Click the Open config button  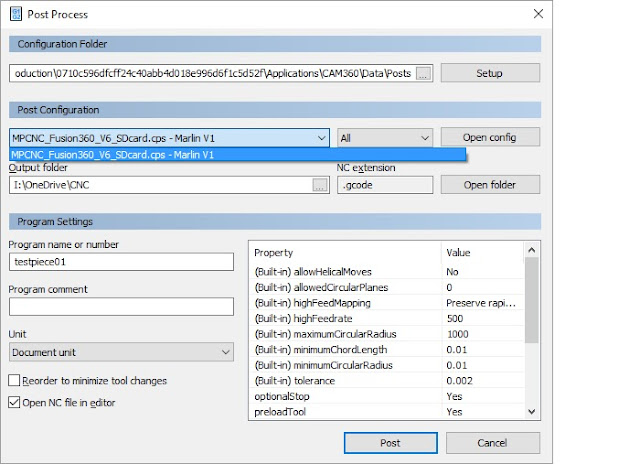point(490,137)
